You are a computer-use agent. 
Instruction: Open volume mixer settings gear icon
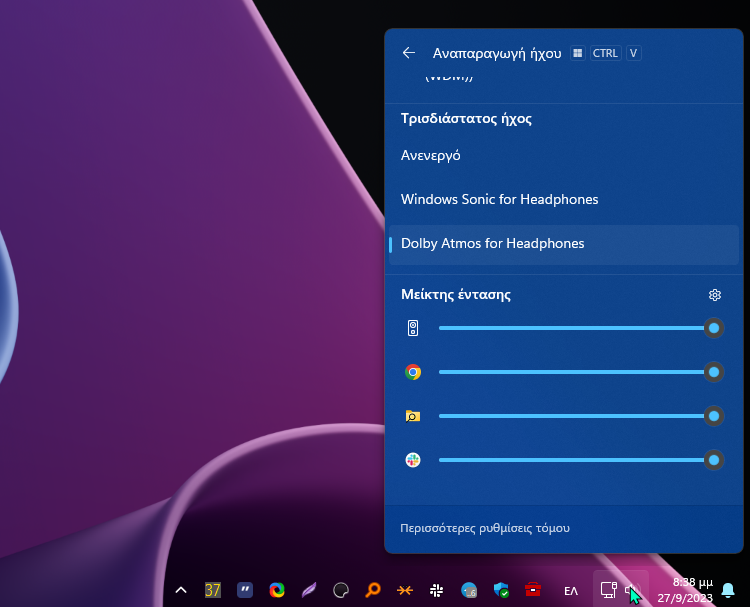click(x=715, y=295)
